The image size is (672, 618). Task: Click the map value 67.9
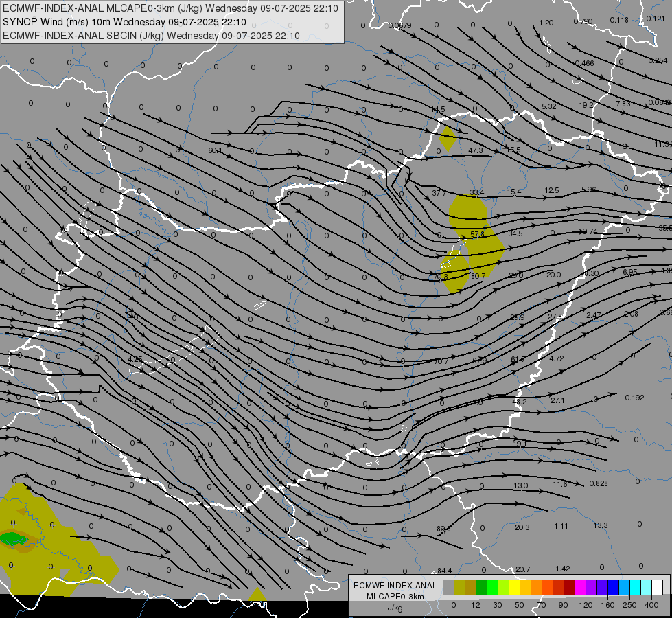point(480,360)
